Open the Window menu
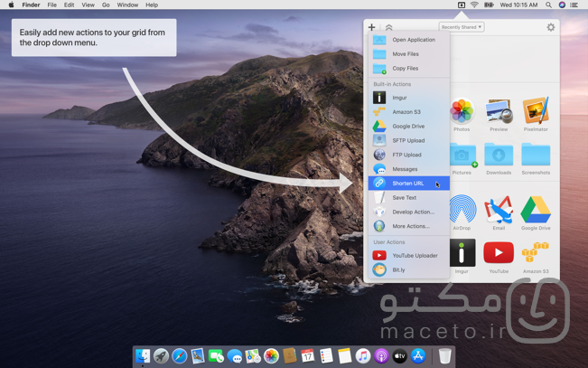 click(x=127, y=5)
